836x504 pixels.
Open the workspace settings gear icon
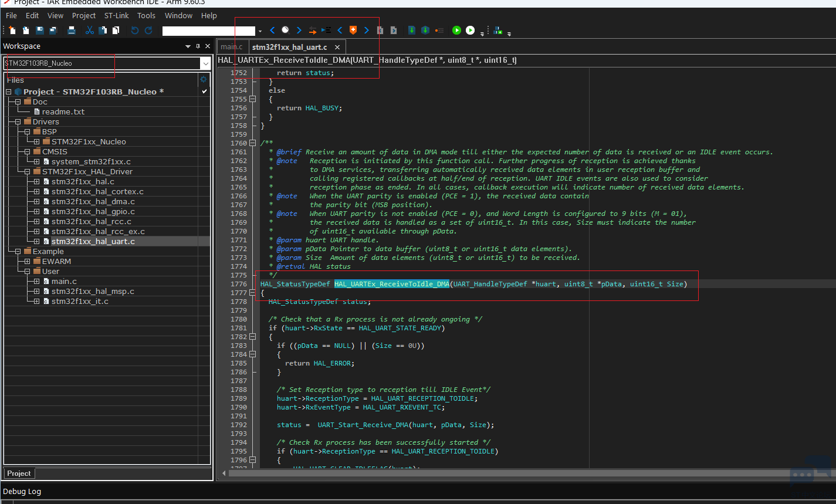click(x=204, y=79)
